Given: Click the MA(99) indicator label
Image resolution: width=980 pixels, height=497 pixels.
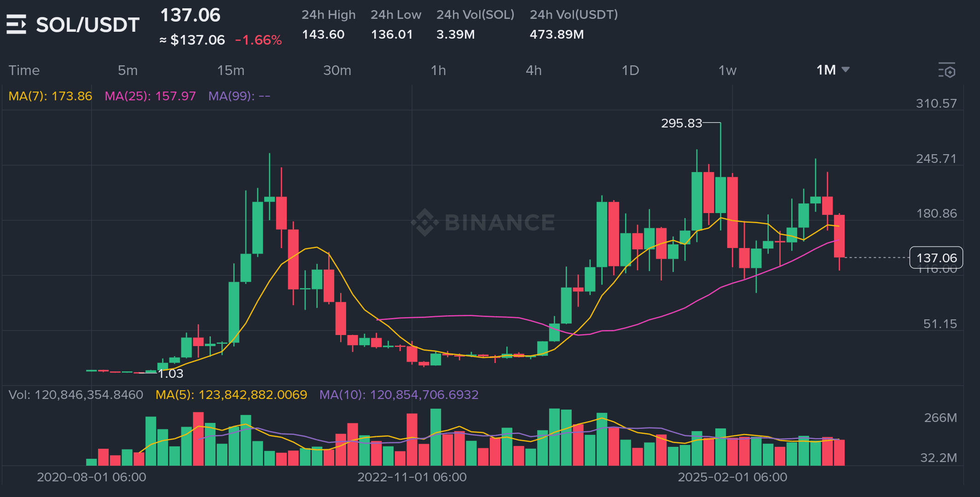Looking at the screenshot, I should point(239,96).
